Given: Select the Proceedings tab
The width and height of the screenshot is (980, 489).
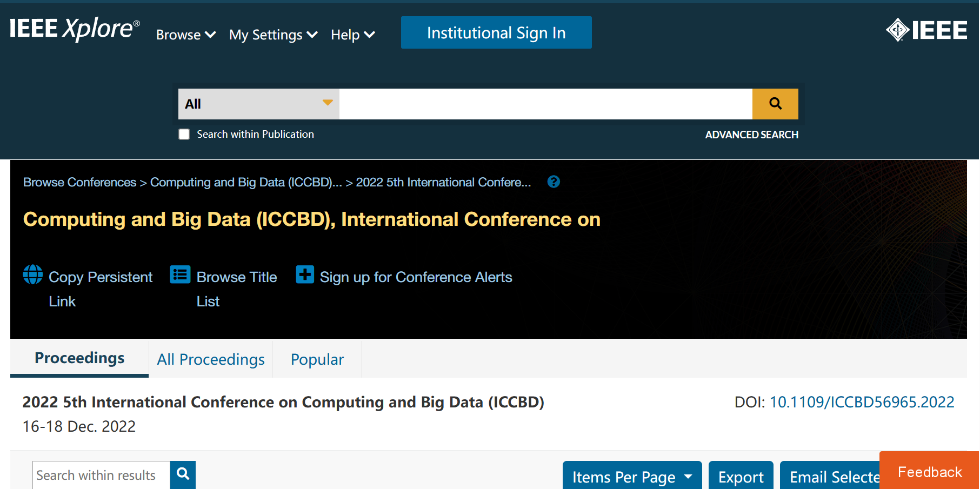Looking at the screenshot, I should pyautogui.click(x=79, y=358).
